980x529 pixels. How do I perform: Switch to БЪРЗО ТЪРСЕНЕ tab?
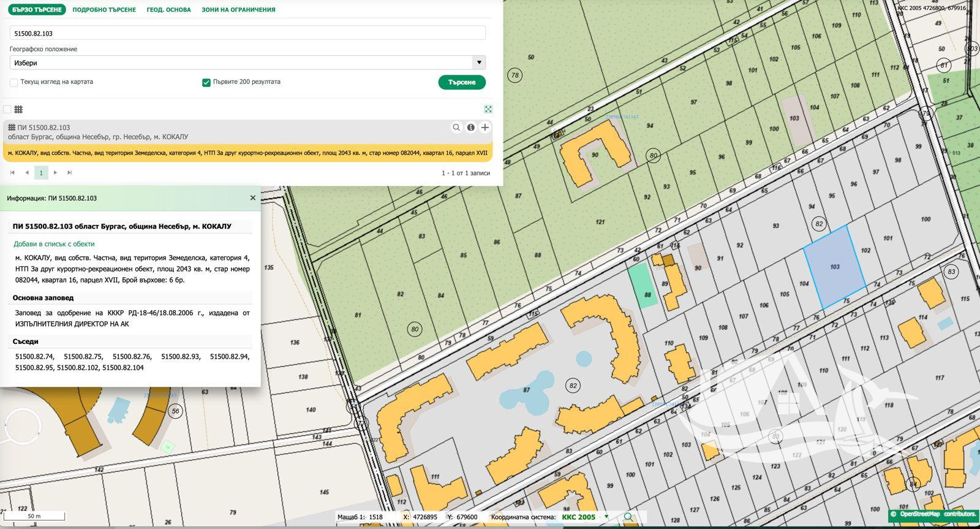37,10
